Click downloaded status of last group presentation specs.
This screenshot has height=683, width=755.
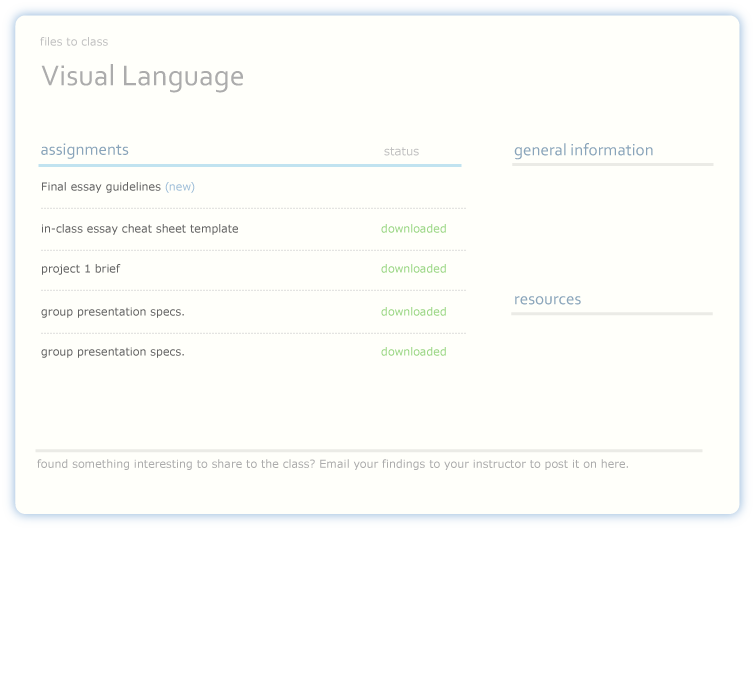pos(413,352)
